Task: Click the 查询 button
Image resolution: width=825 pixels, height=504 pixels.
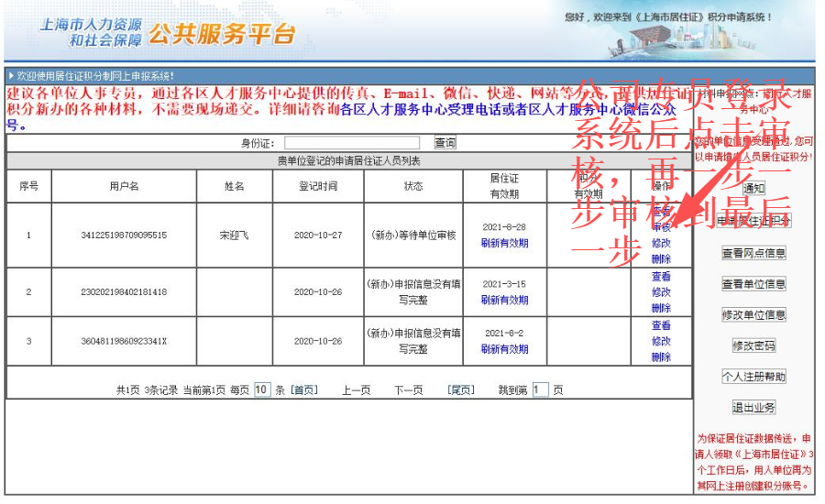Action: pyautogui.click(x=445, y=143)
